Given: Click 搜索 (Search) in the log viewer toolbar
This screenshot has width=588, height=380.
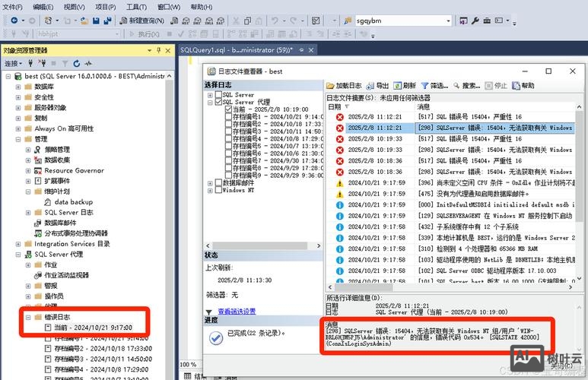Looking at the screenshot, I should (x=466, y=86).
